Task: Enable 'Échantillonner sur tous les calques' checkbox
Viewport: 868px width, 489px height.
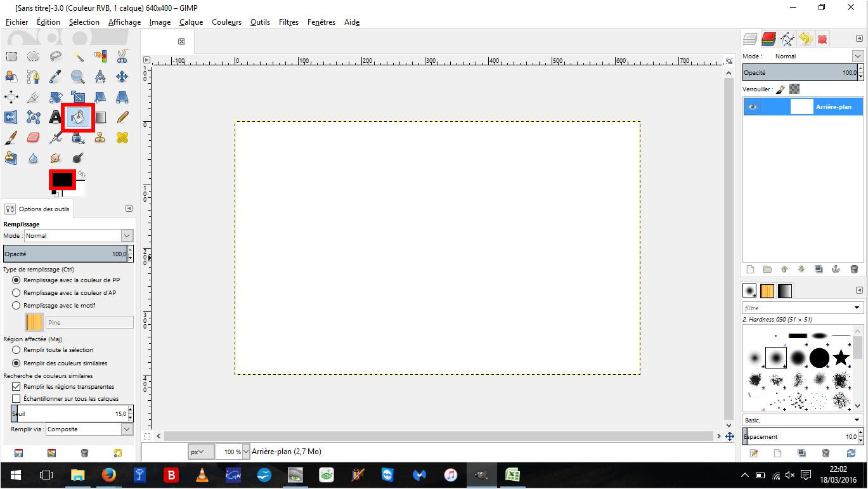Action: [16, 399]
